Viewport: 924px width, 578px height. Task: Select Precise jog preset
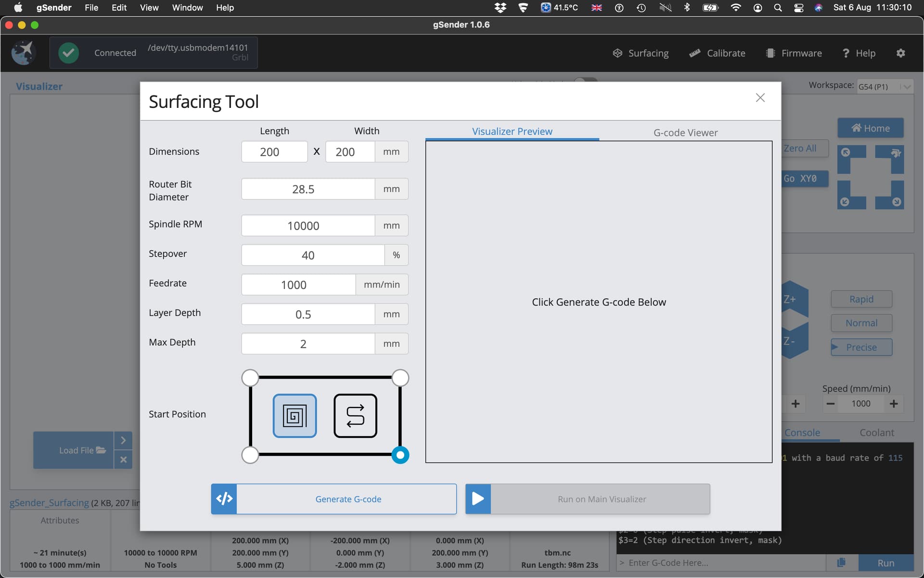click(861, 347)
